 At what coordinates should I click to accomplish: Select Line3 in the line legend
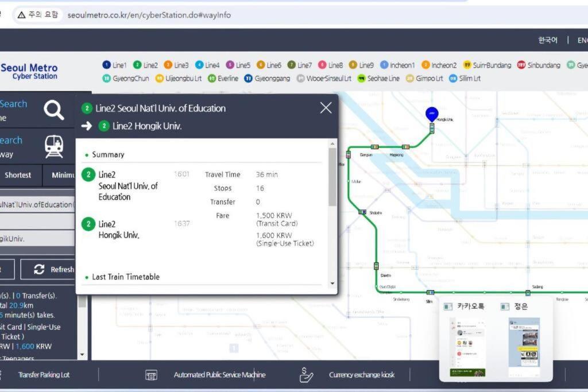click(176, 65)
